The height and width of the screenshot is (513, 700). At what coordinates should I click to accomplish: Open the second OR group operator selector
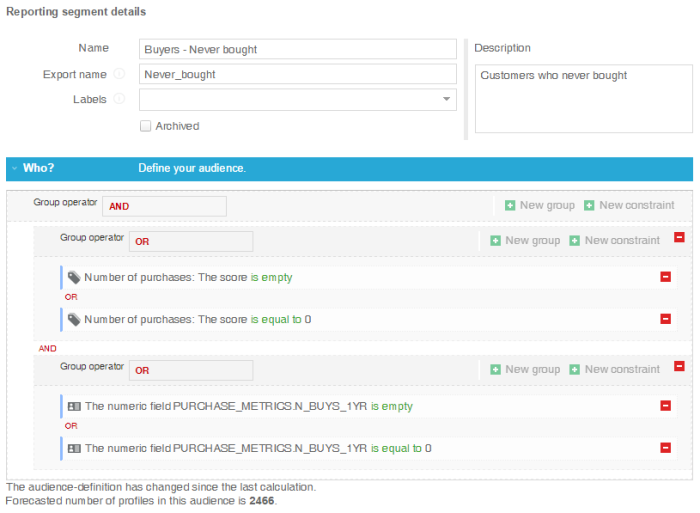pos(191,370)
